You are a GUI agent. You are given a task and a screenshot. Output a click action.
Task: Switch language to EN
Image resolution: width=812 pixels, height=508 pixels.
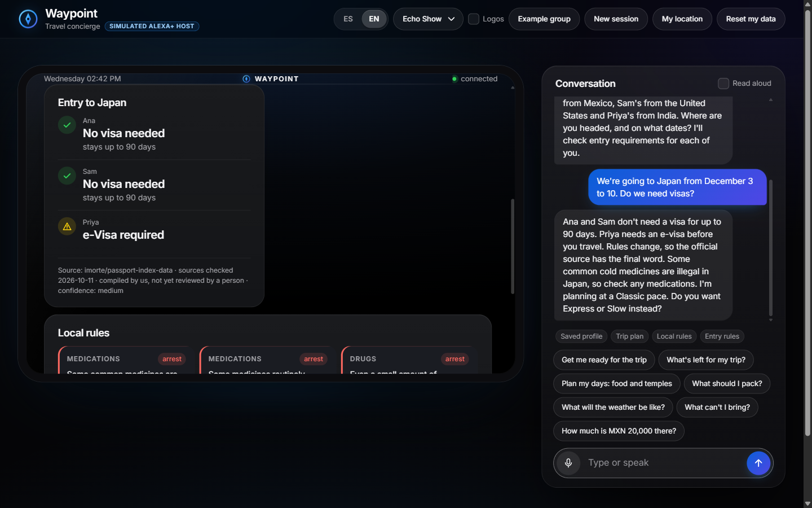click(x=374, y=19)
